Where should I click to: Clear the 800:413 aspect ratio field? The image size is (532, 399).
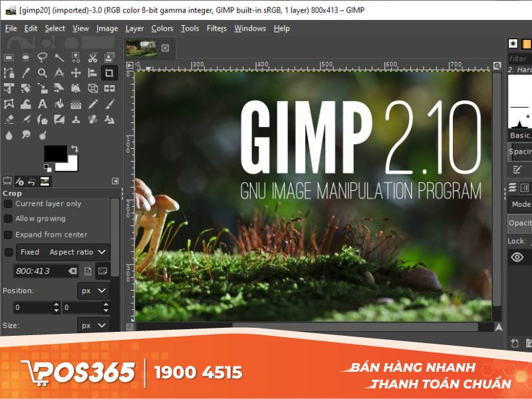pyautogui.click(x=72, y=271)
